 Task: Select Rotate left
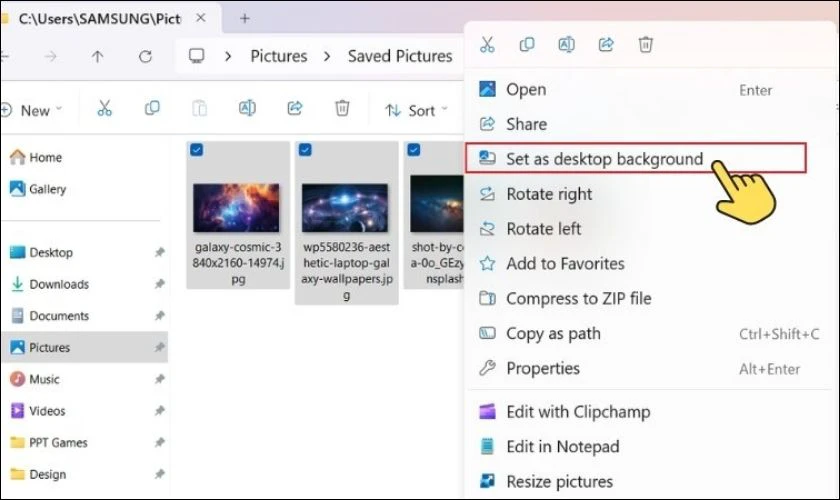pyautogui.click(x=650, y=229)
